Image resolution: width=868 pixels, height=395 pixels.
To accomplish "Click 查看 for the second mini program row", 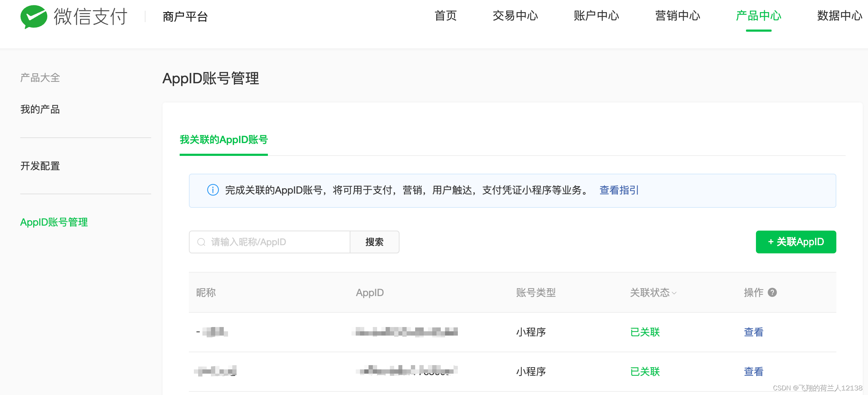I will click(753, 372).
